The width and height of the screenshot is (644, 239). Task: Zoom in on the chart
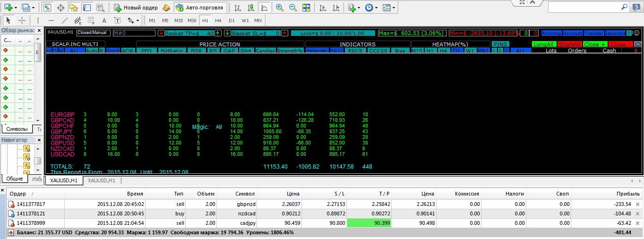pyautogui.click(x=280, y=8)
